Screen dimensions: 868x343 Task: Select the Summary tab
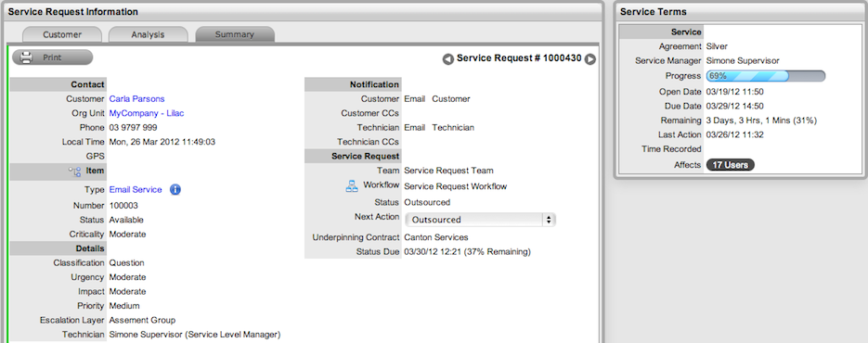235,34
